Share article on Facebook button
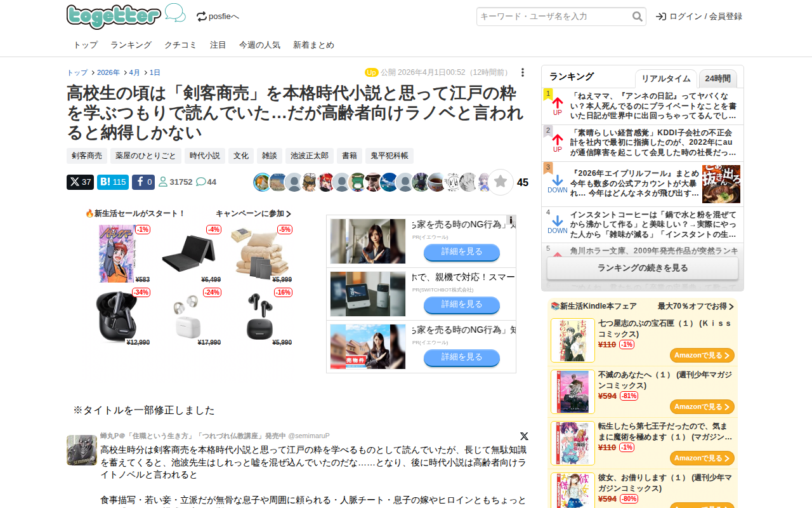Viewport: 812px width, 508px height. pos(143,182)
